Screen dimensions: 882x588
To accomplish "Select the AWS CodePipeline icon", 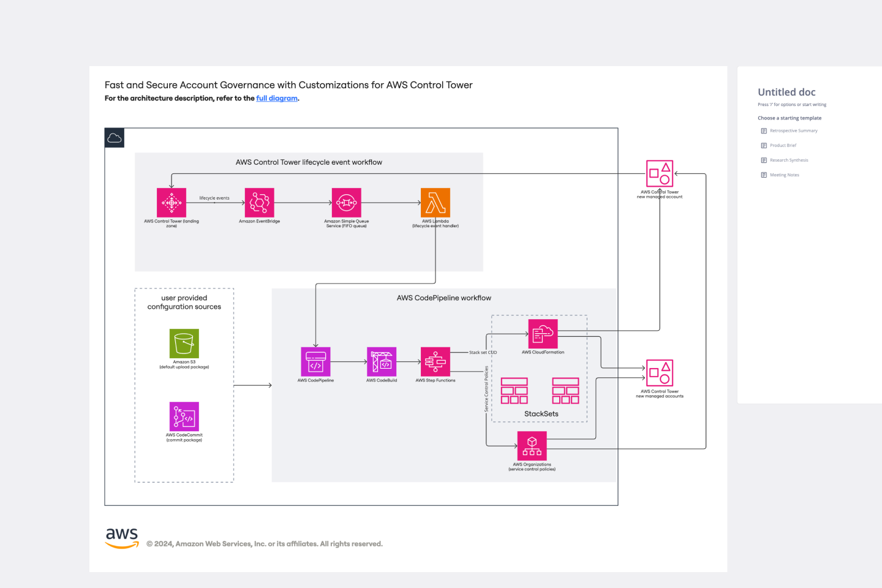I will [315, 362].
